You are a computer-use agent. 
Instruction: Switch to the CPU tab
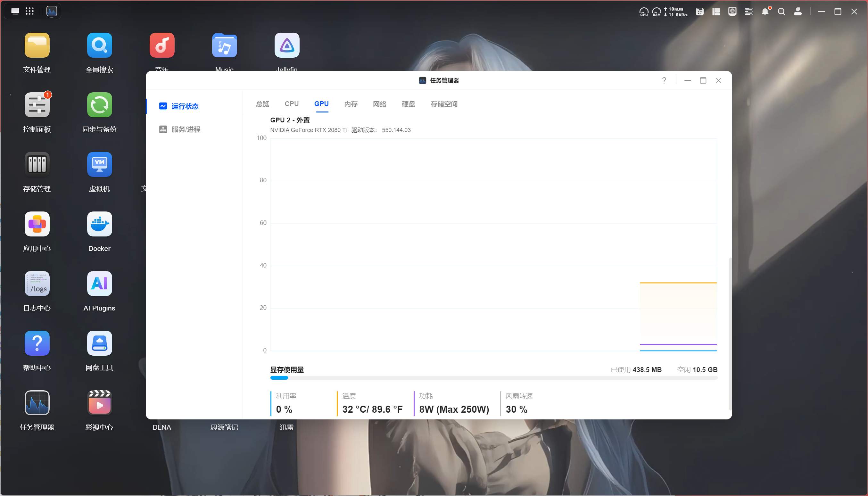coord(292,104)
